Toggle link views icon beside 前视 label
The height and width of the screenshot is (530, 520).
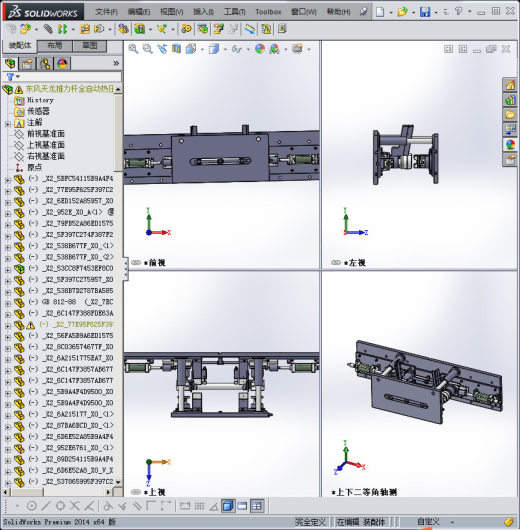136,263
